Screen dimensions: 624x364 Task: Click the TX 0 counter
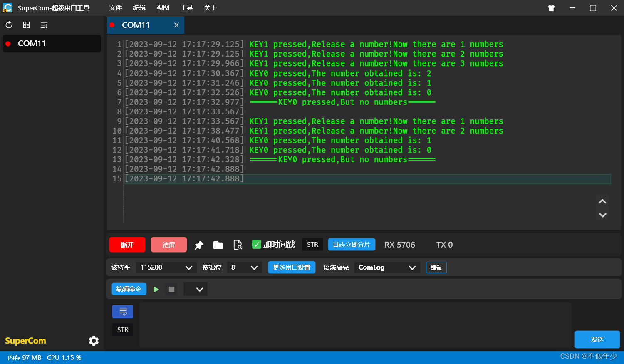[x=444, y=245]
